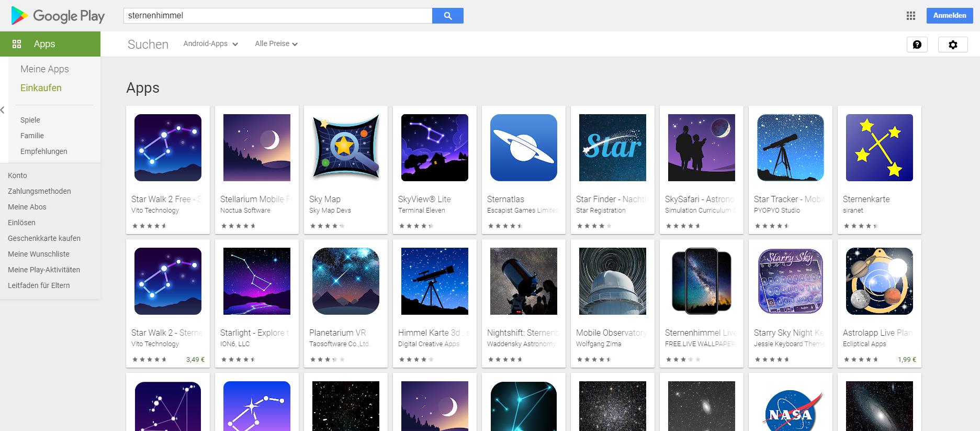Open Meine Wunschliste link
The width and height of the screenshot is (980, 431).
click(x=39, y=254)
